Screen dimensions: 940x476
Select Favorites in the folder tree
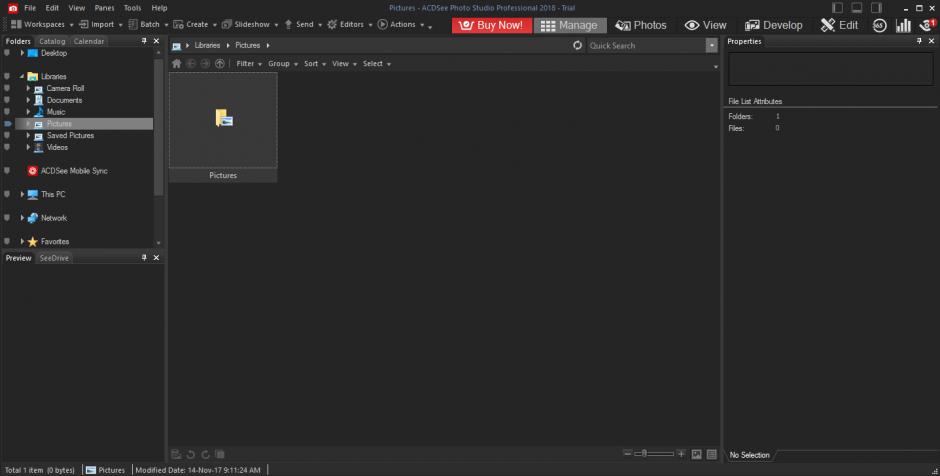point(55,242)
